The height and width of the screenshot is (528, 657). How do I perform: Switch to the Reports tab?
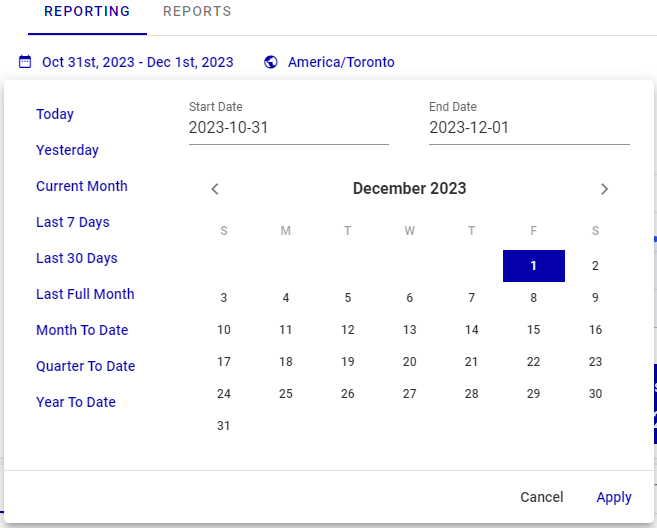click(x=197, y=12)
